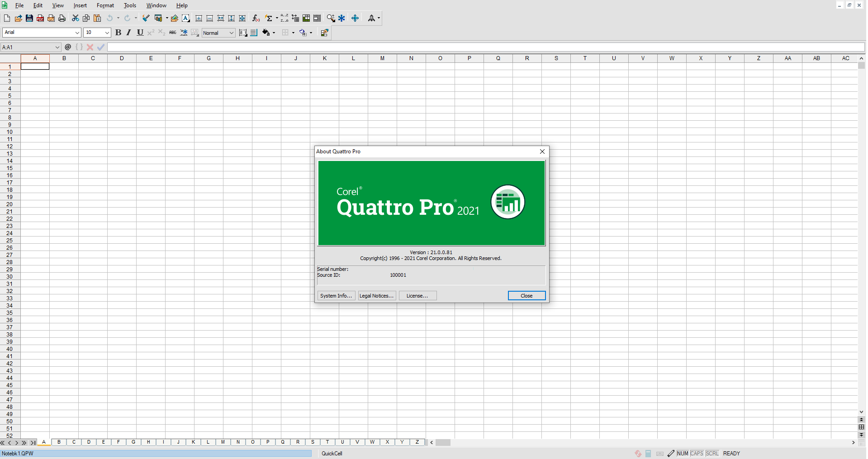
Task: Click the System Info button in the About dialog
Action: tap(336, 296)
